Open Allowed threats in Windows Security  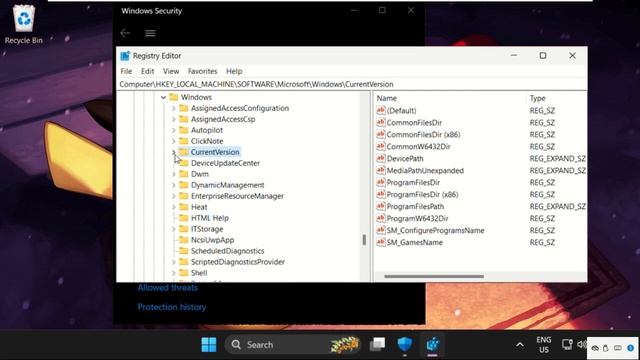click(x=167, y=288)
